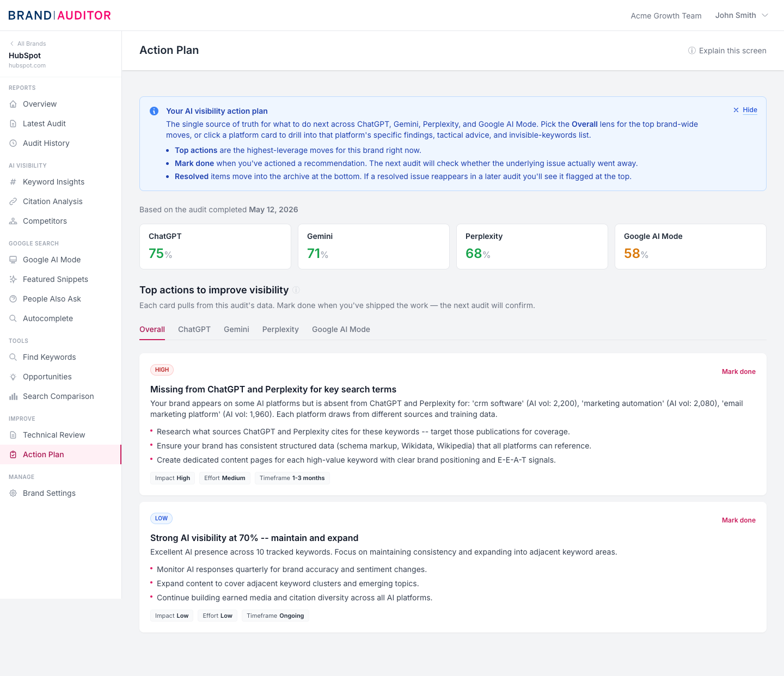Click the Impact Low tag
This screenshot has width=784, height=676.
[171, 616]
